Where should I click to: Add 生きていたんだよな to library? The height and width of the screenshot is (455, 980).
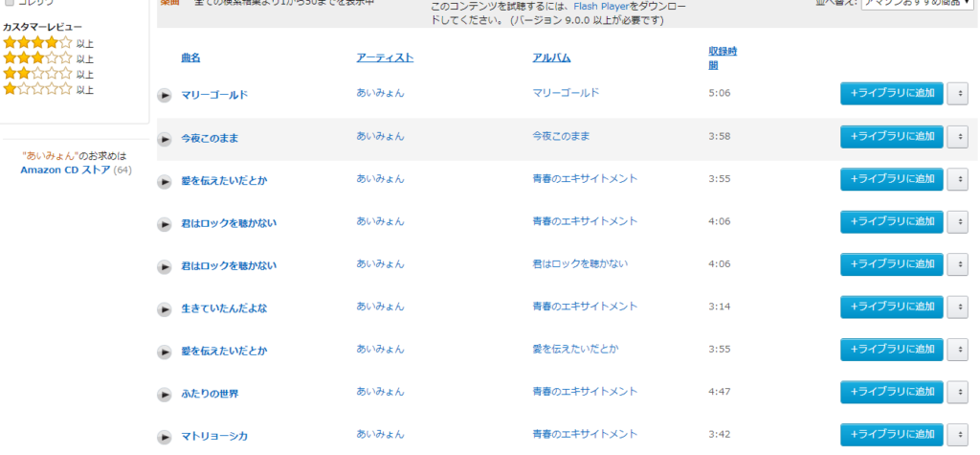point(892,307)
